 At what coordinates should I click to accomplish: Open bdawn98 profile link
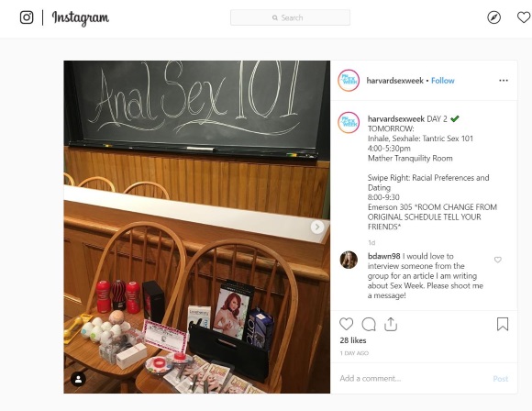coord(383,256)
